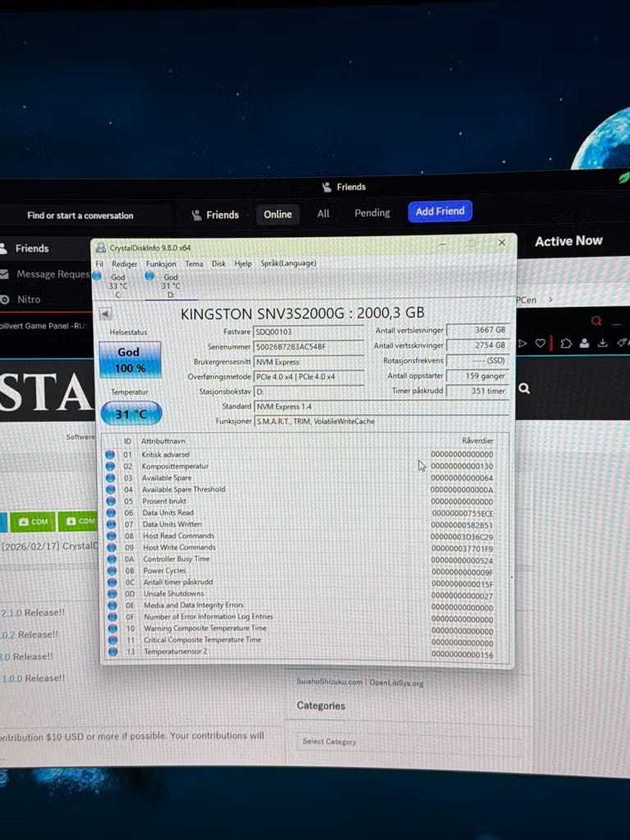Click the Råverdier column header
Image resolution: width=630 pixels, height=840 pixels.
click(477, 441)
